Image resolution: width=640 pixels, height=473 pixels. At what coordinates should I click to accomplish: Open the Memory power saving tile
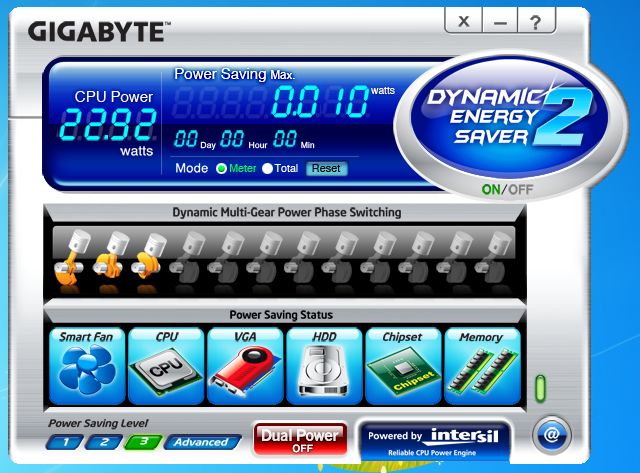(482, 366)
